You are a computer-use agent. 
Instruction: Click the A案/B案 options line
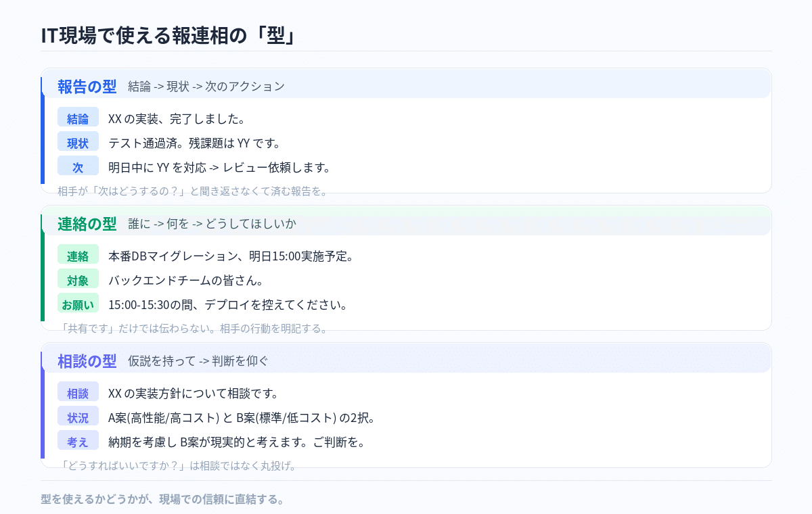pos(242,417)
